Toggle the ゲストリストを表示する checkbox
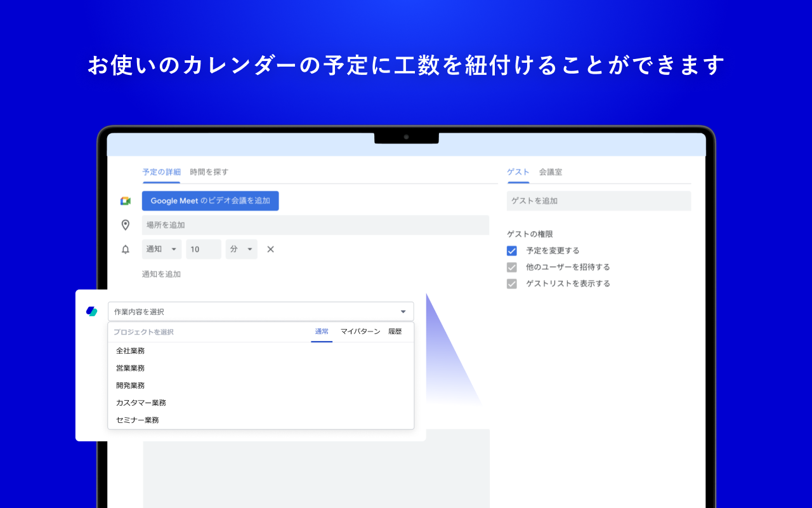This screenshot has height=508, width=812. 511,283
